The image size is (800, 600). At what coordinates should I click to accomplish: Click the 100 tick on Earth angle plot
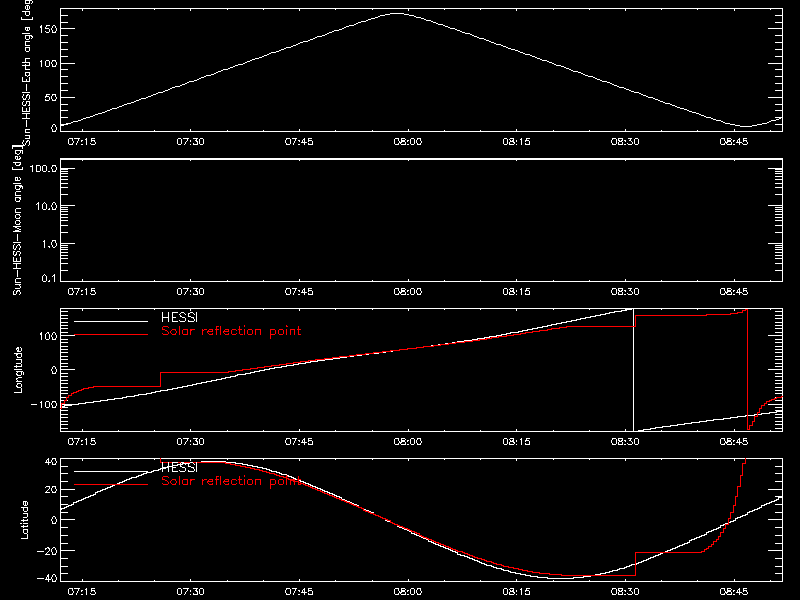click(x=48, y=64)
